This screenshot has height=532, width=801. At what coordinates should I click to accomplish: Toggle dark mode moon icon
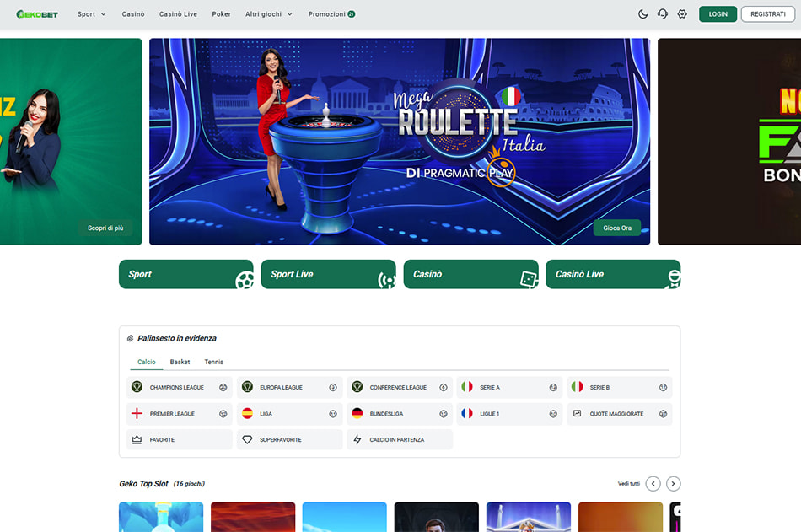pos(642,14)
